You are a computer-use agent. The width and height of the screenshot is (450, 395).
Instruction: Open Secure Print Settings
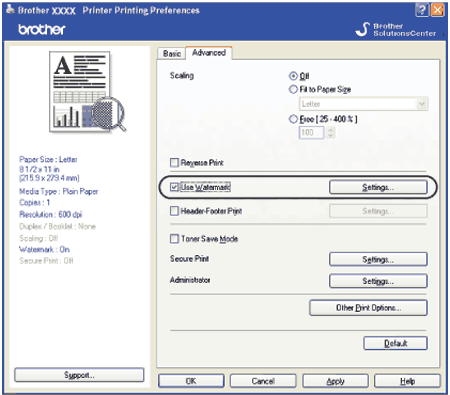coord(378,259)
